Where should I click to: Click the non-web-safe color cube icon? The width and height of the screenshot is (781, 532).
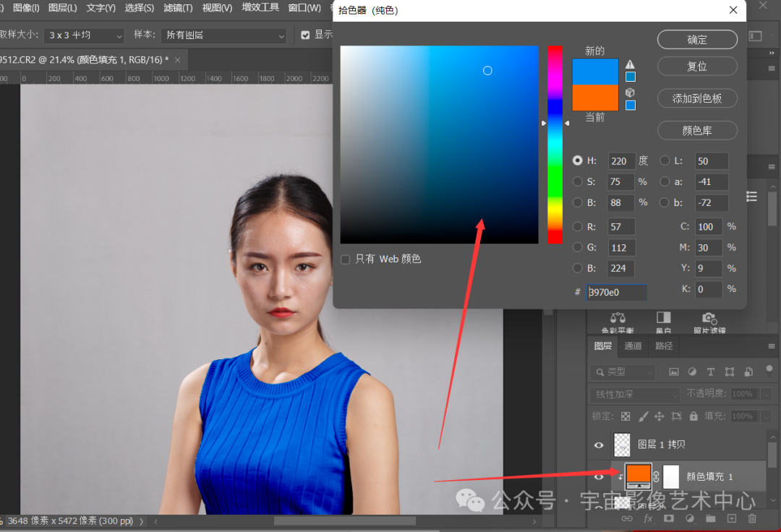630,93
